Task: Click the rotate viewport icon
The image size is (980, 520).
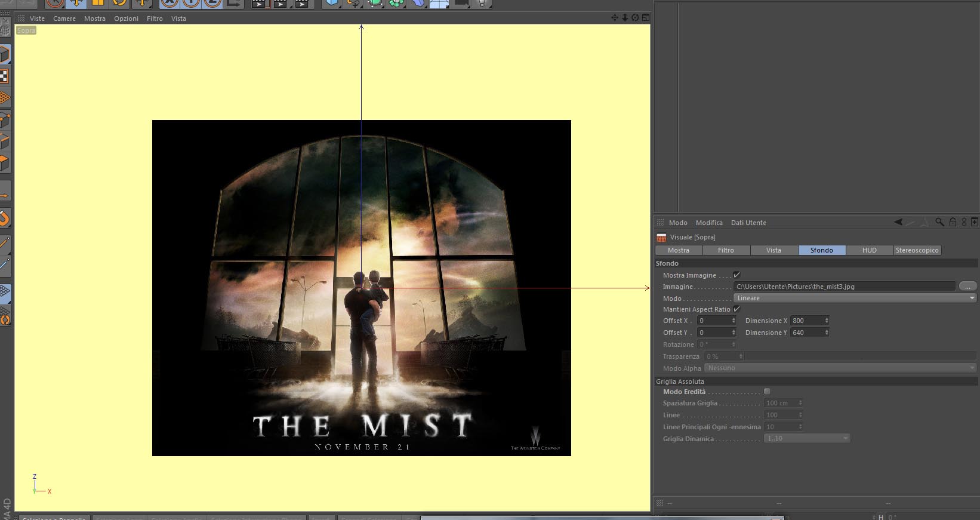Action: tap(635, 18)
